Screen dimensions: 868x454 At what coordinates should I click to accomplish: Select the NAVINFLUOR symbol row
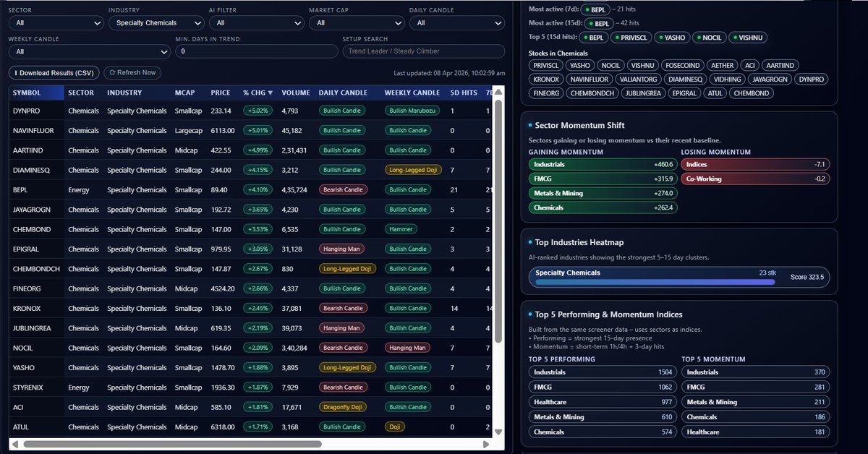tap(33, 130)
